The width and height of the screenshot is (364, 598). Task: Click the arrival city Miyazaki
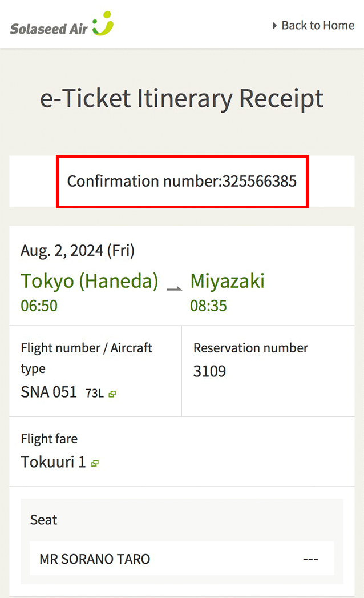pos(227,281)
